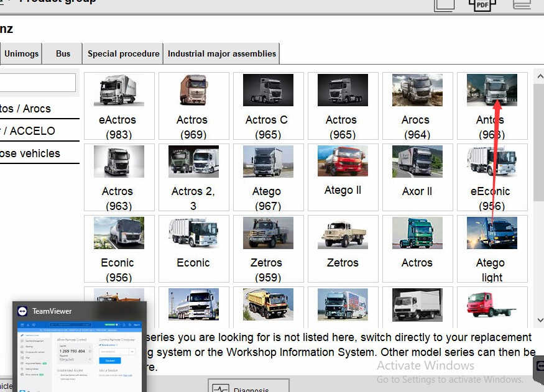Select the Econic tile without series number
The height and width of the screenshot is (392, 544).
click(x=193, y=249)
